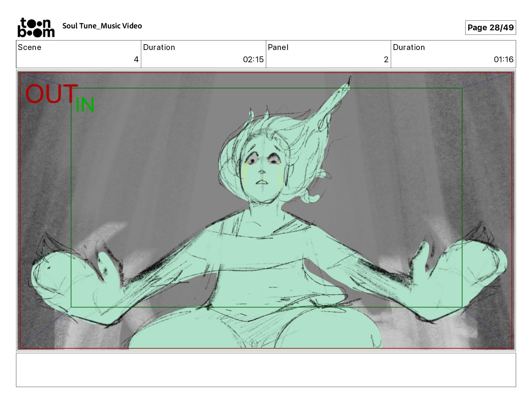Select the panel number '2'

[386, 59]
